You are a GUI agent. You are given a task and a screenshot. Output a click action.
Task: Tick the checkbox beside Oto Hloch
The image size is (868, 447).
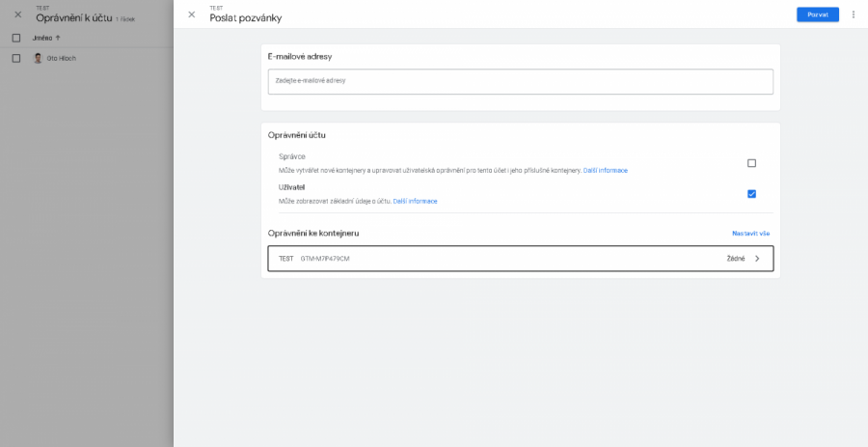[16, 58]
